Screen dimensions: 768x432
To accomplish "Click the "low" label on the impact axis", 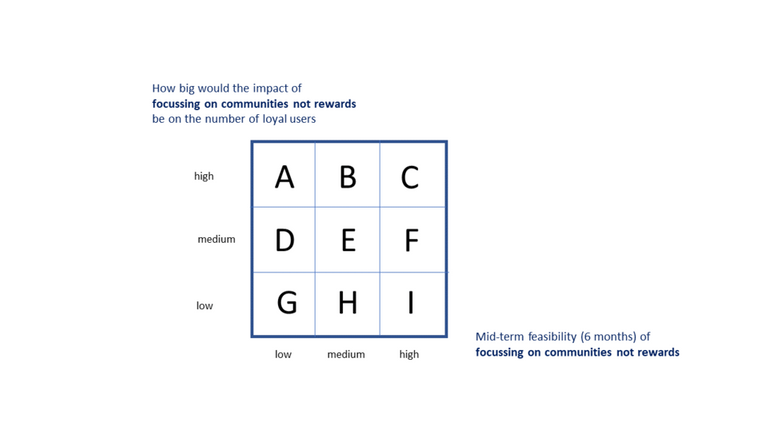I will 204,306.
